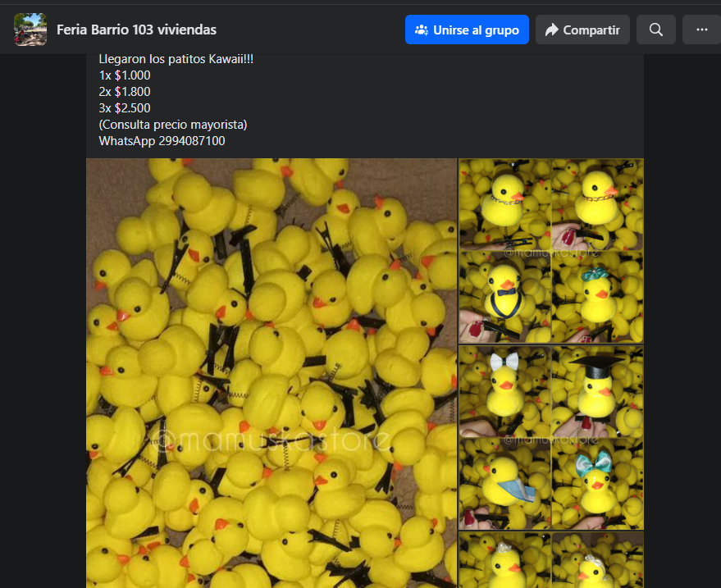Open duck with graduation cap photo
This screenshot has width=721, height=588.
pos(597,391)
